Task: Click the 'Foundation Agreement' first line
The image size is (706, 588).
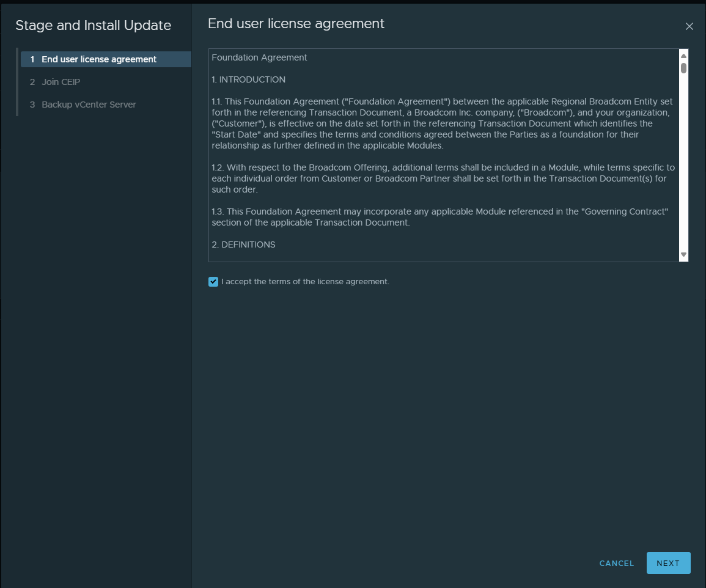Action: point(259,58)
